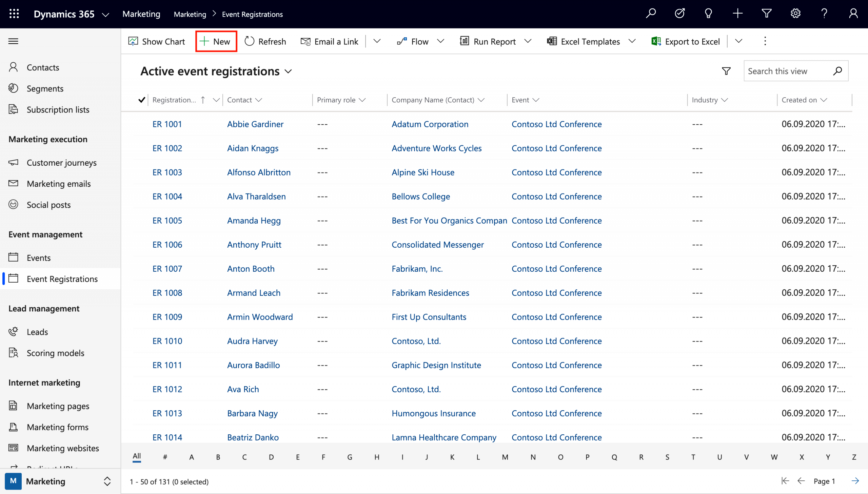Open Active event registrations view selector
868x494 pixels.
click(216, 71)
